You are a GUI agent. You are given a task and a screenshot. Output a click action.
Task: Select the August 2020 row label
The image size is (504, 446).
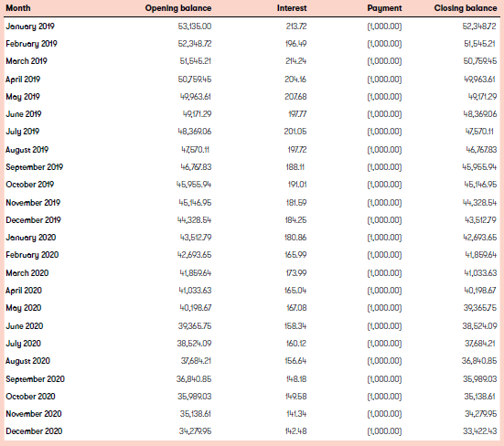click(28, 361)
